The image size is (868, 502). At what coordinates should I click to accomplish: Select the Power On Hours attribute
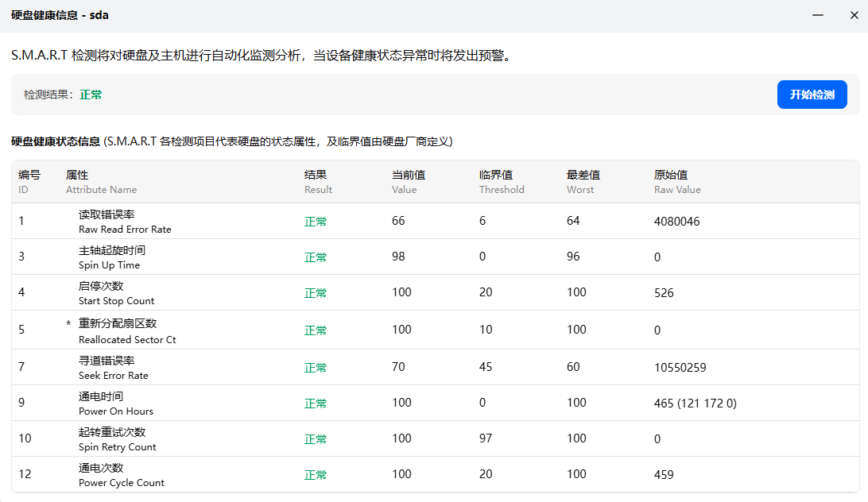click(x=115, y=404)
